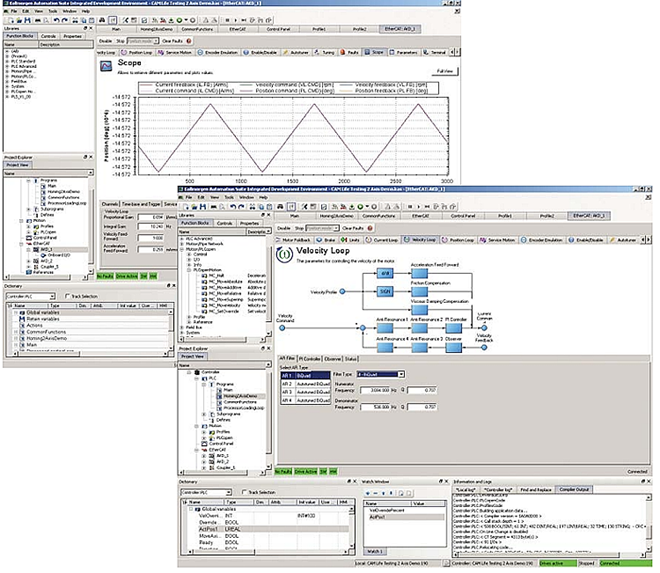This screenshot has height=573, width=660.
Task: Click the Project View button in the front Project Explorer
Action: 193,356
